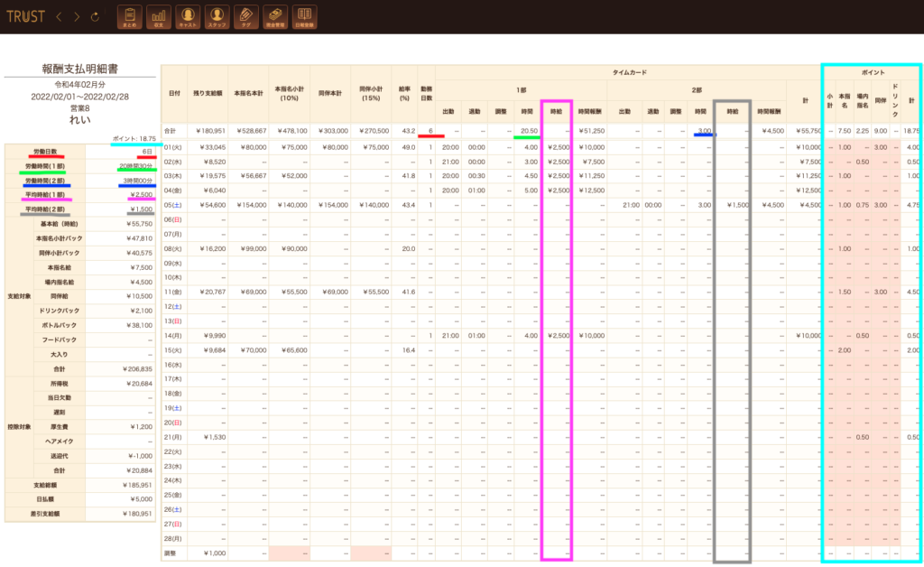Select the 支給総額 value ¥185,951
Image resolution: width=924 pixels, height=567 pixels.
[x=137, y=485]
